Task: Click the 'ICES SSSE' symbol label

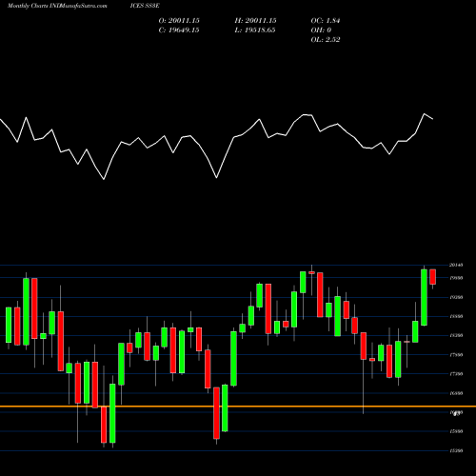Action: [x=145, y=6]
